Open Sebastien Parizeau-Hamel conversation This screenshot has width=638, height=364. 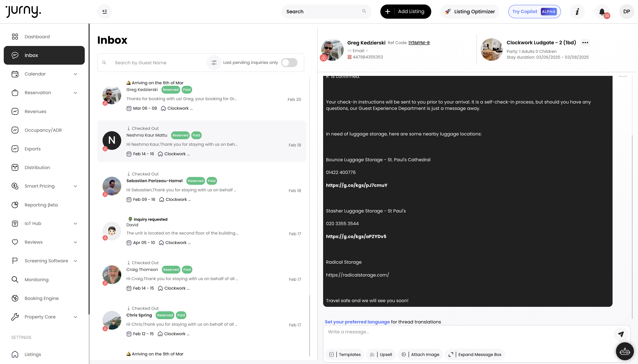pos(202,187)
